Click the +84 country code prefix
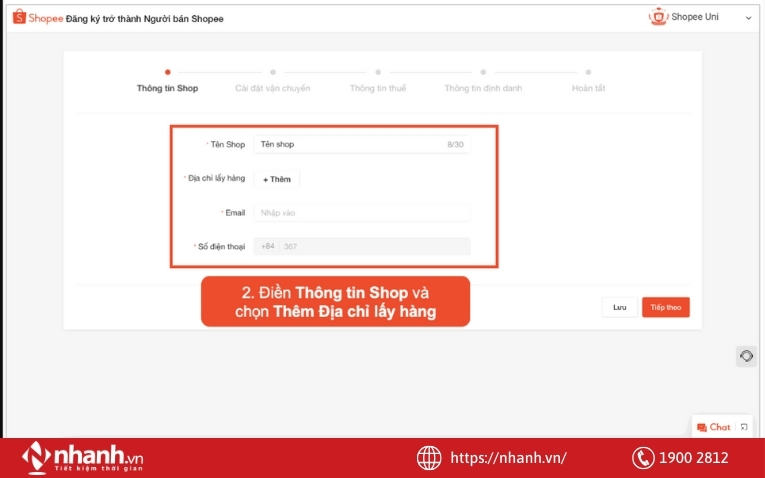This screenshot has height=478, width=765. [x=267, y=246]
